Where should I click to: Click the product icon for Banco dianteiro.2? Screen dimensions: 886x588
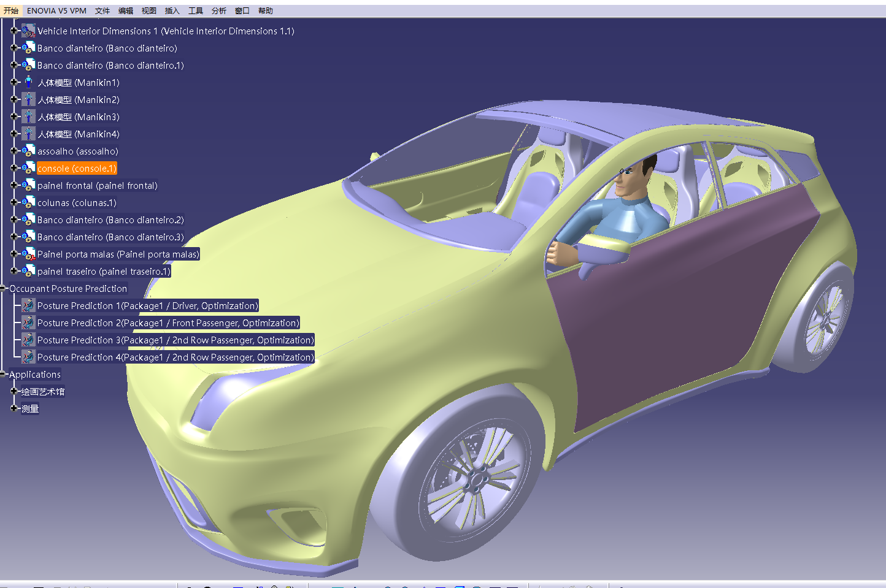[28, 220]
